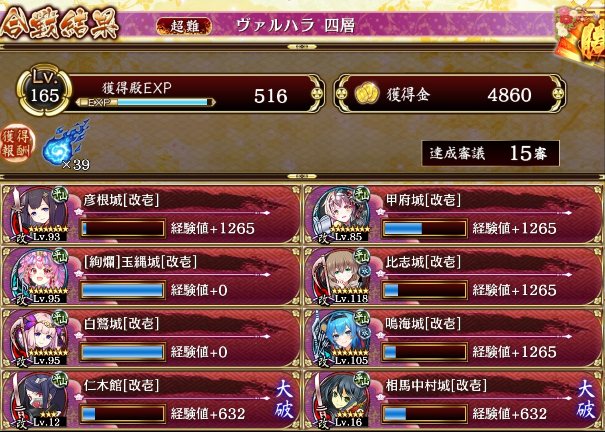Click the player EXP progress bar
605x432 pixels.
point(146,103)
